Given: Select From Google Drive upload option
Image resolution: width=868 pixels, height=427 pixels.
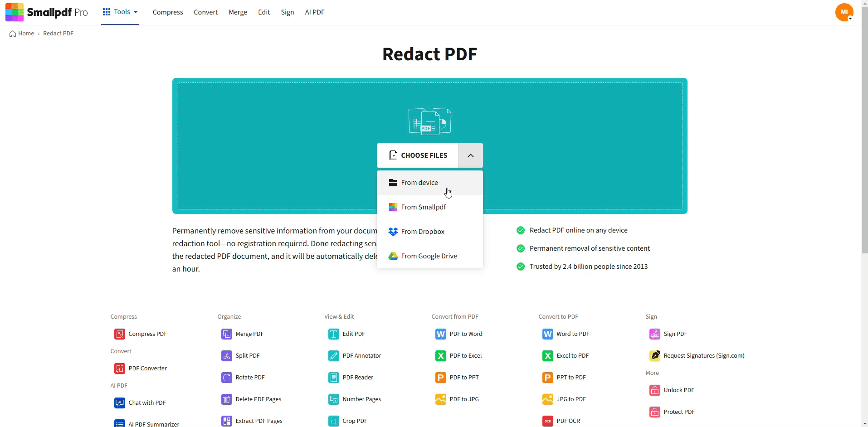Looking at the screenshot, I should click(429, 256).
